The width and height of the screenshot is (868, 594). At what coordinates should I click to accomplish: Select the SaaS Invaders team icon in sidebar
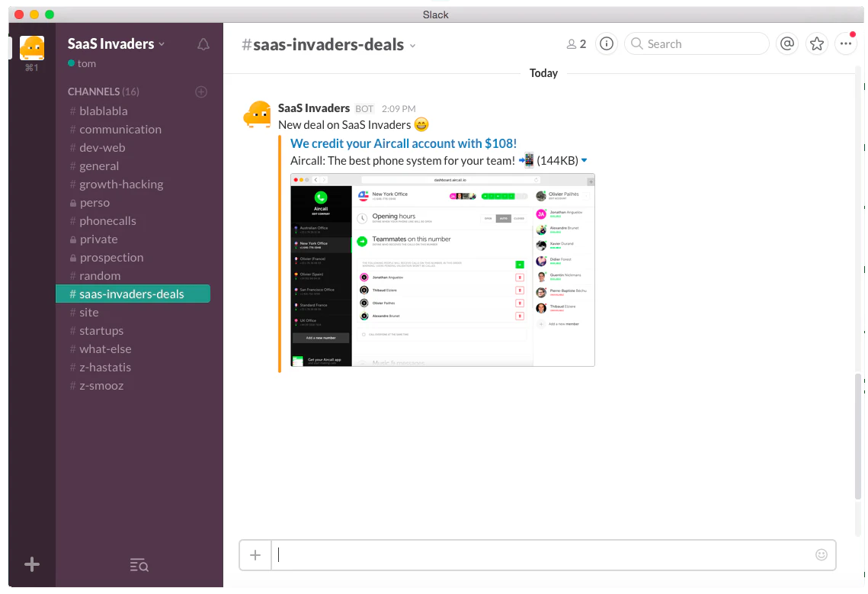[31, 48]
